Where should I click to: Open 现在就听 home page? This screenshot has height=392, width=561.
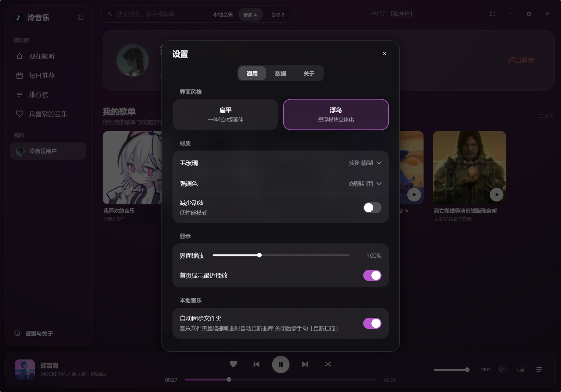(48, 56)
